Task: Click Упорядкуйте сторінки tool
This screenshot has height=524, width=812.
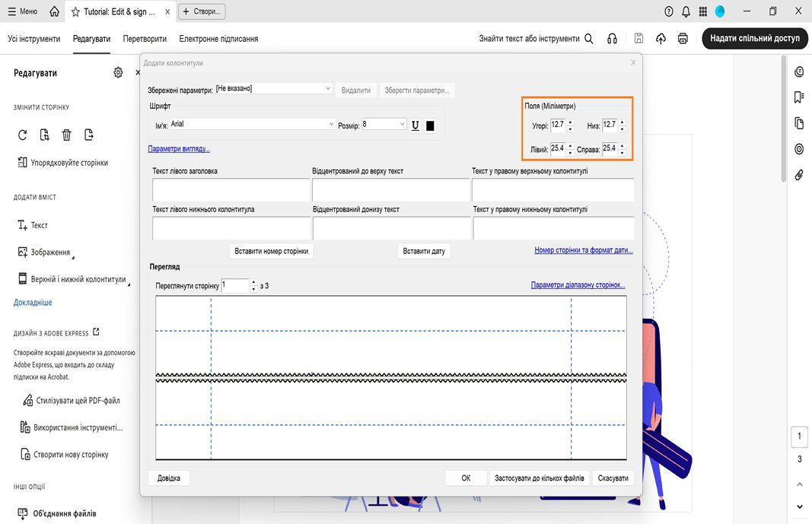Action: click(x=63, y=163)
